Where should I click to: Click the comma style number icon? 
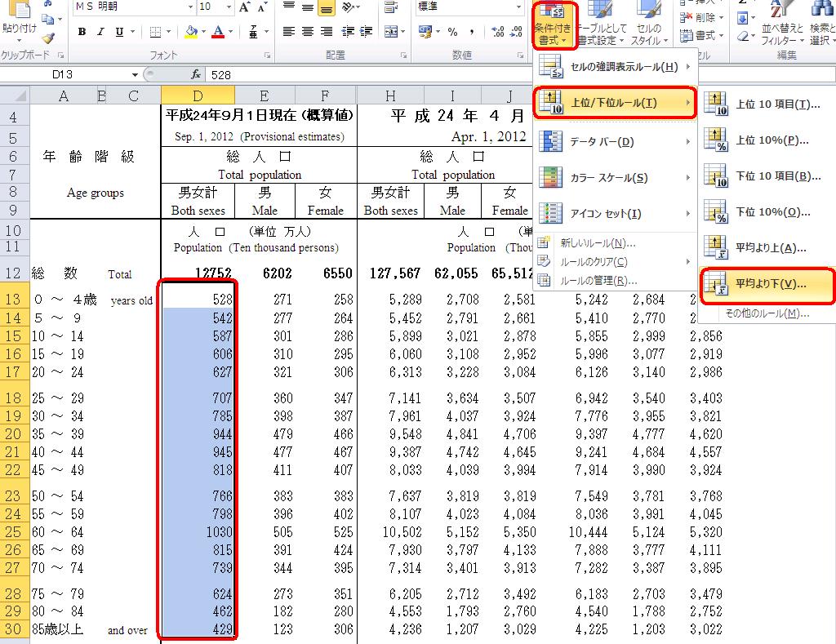[471, 32]
